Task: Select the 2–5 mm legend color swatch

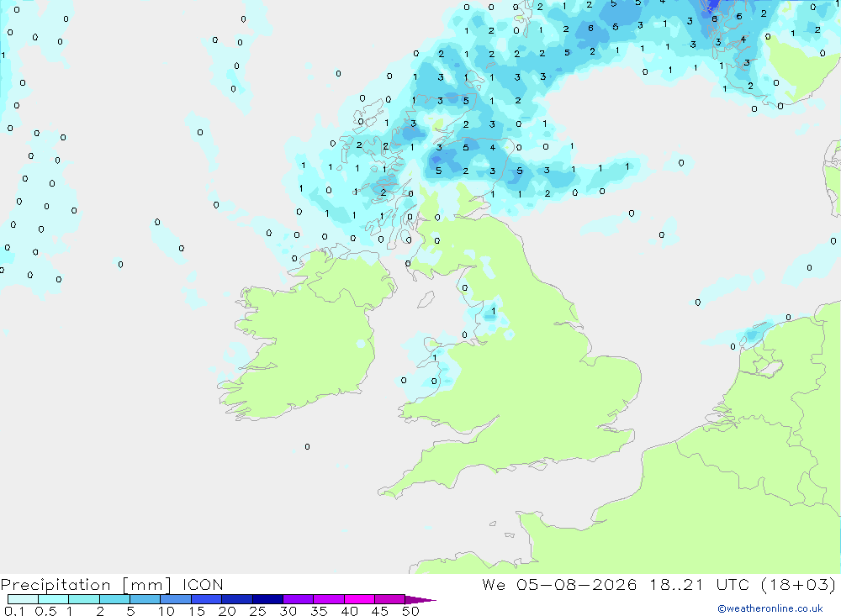Action: point(114,599)
